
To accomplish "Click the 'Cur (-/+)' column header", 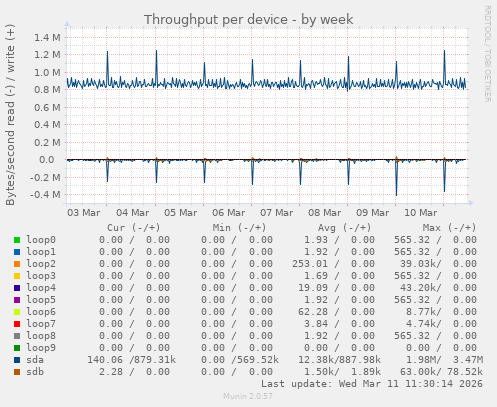I will [x=134, y=228].
